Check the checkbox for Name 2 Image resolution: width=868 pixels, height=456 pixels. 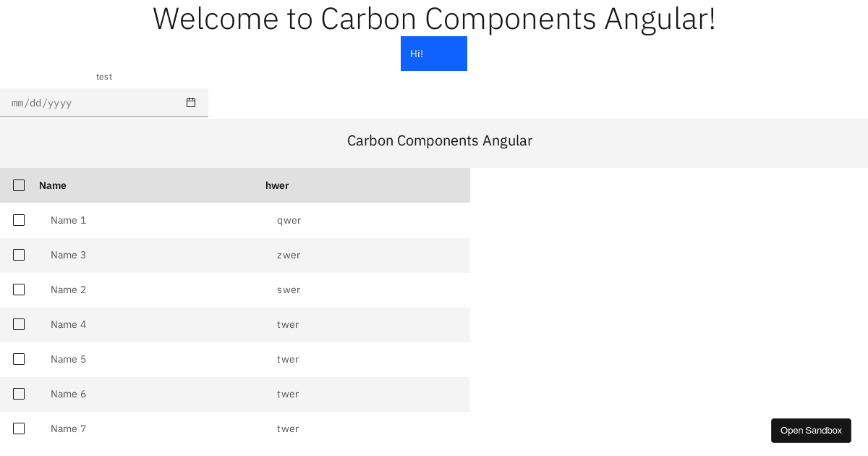tap(19, 290)
